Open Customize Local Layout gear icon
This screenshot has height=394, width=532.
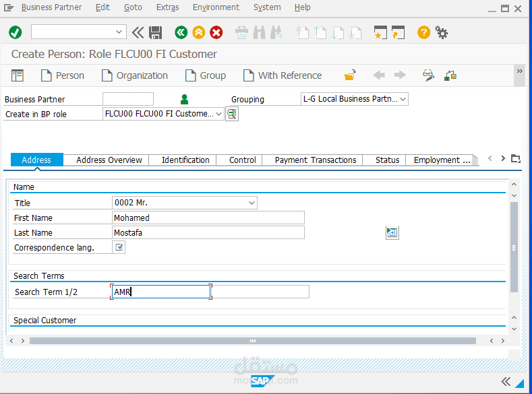point(442,32)
